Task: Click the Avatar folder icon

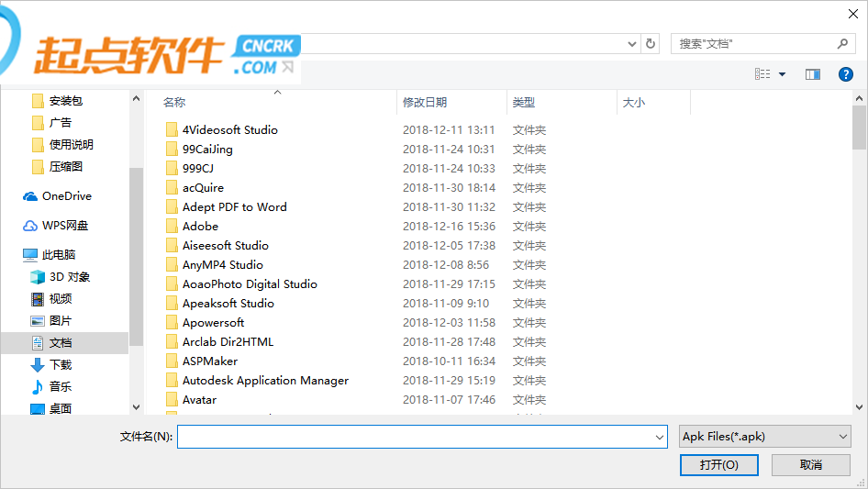Action: tap(172, 400)
